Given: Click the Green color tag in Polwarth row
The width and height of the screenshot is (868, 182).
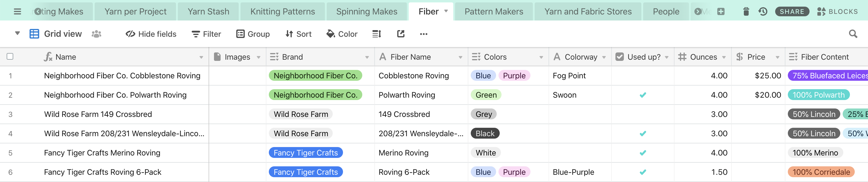Looking at the screenshot, I should (x=486, y=95).
